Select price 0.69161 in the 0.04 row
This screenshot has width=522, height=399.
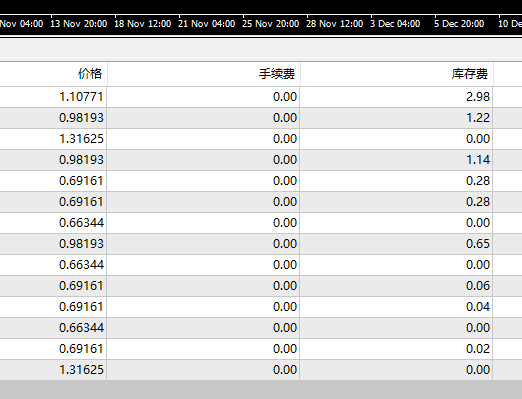tap(81, 307)
